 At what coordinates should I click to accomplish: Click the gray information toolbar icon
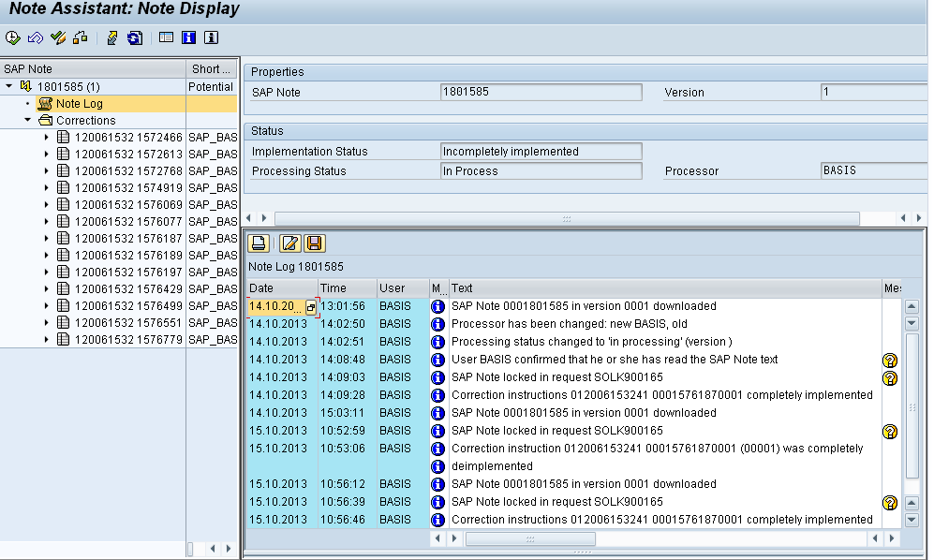click(x=211, y=37)
